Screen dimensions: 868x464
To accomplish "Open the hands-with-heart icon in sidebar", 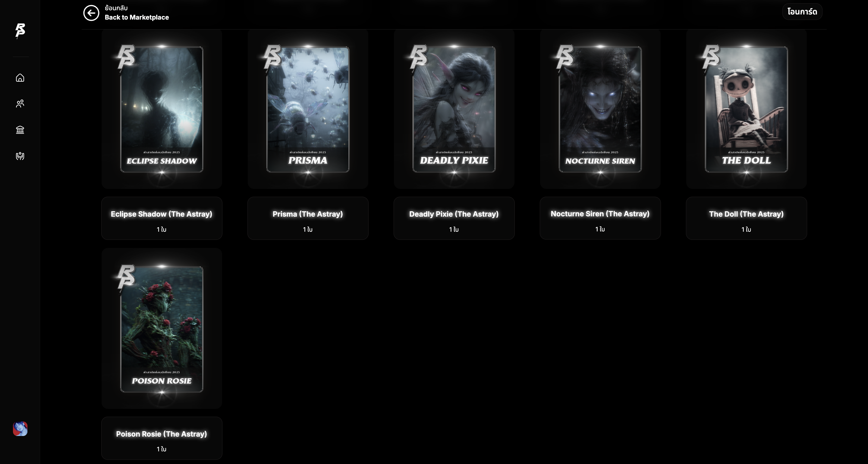I will coord(20,156).
